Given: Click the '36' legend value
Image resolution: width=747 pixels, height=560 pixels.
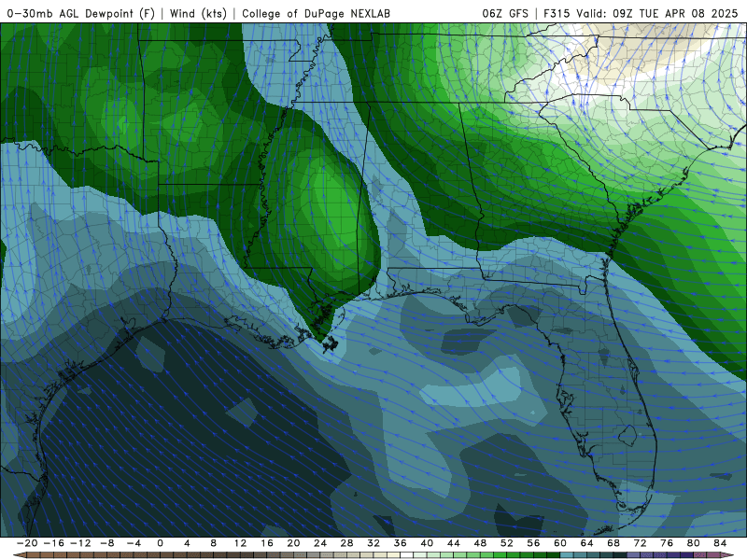Looking at the screenshot, I should coord(401,543).
